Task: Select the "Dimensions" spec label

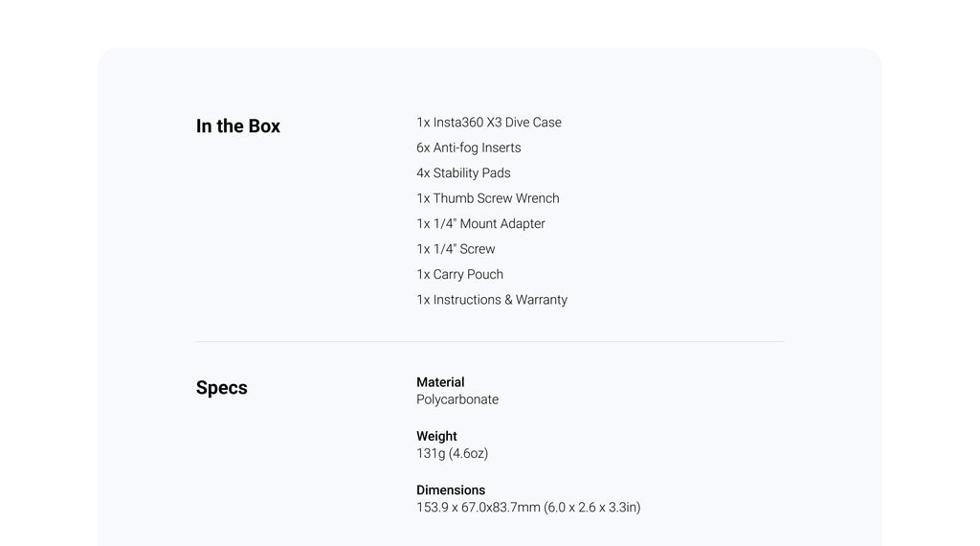Action: 451,489
